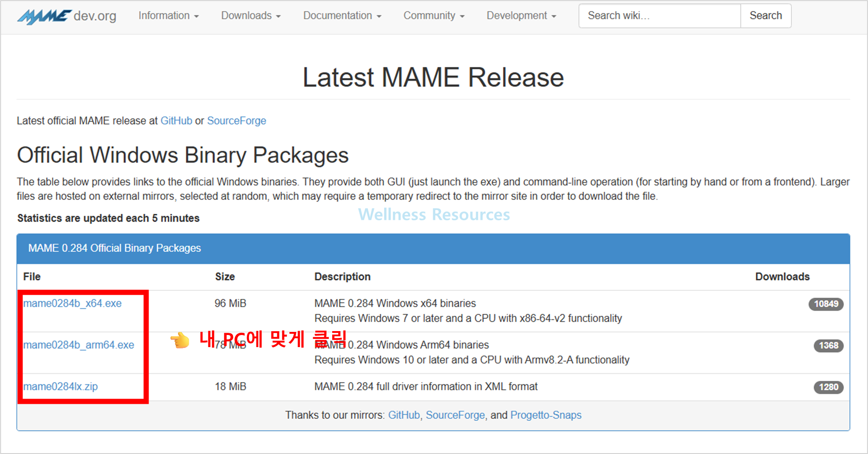Open the Development dropdown menu
Viewport: 868px width, 454px height.
[521, 16]
